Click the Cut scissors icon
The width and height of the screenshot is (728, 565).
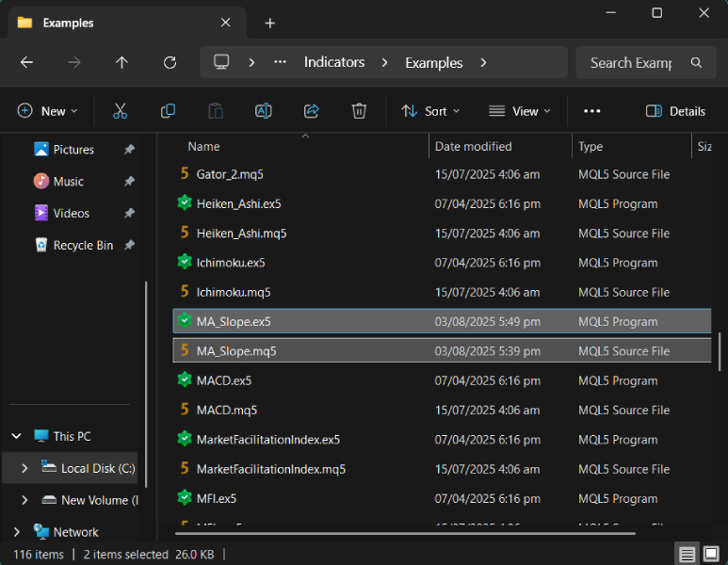120,111
